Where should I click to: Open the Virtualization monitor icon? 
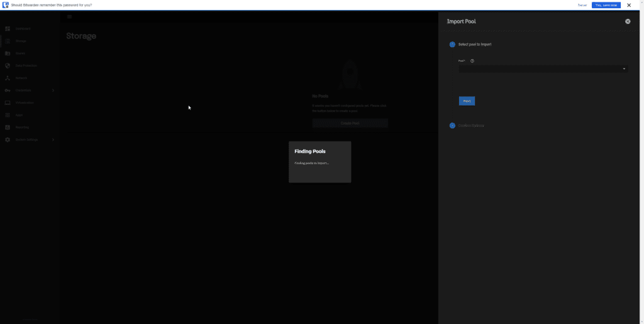(8, 103)
